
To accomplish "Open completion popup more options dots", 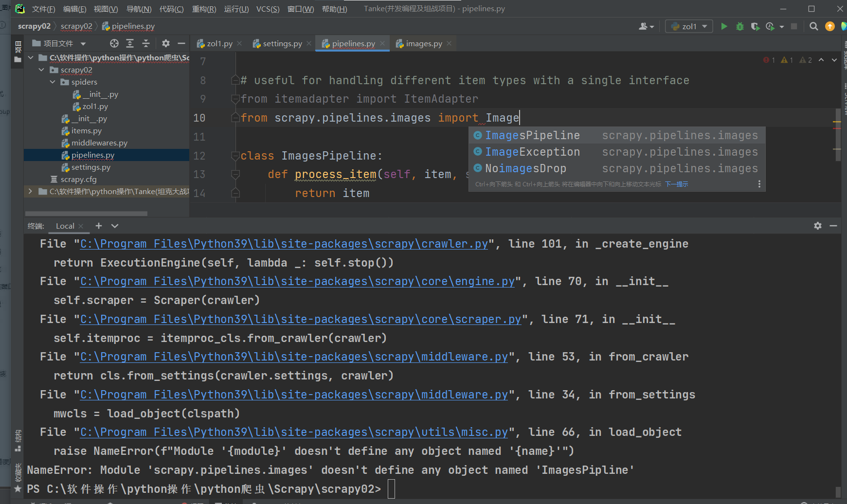I will coord(759,184).
